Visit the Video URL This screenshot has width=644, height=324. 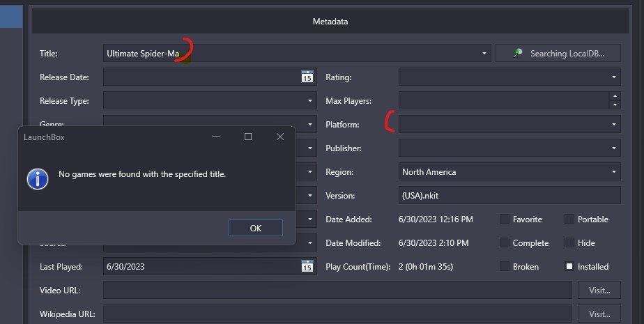(599, 290)
